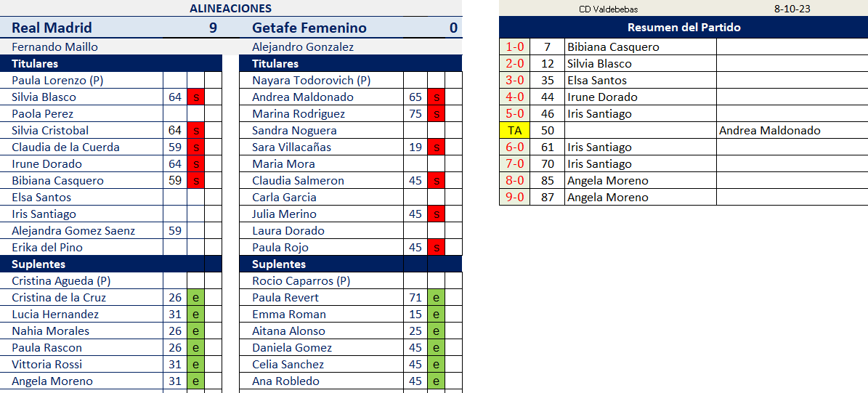Viewport: 868px width, 393px height.
Task: Select the red 's' marker for Sara Villacañas
Action: tap(437, 147)
